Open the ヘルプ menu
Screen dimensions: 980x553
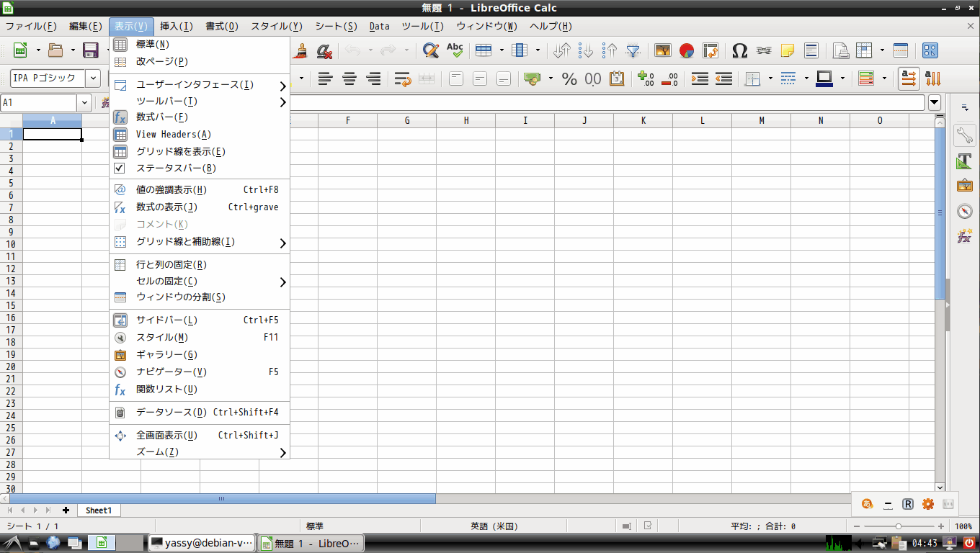click(551, 26)
